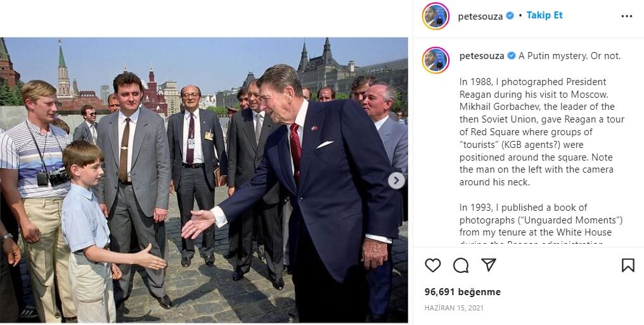Advance to the next photo with the arrow

pyautogui.click(x=396, y=180)
